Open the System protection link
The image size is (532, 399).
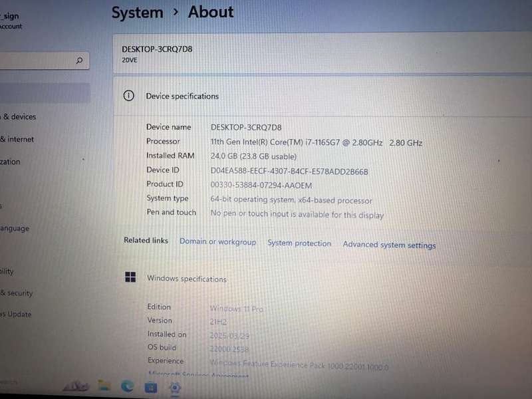pyautogui.click(x=299, y=243)
